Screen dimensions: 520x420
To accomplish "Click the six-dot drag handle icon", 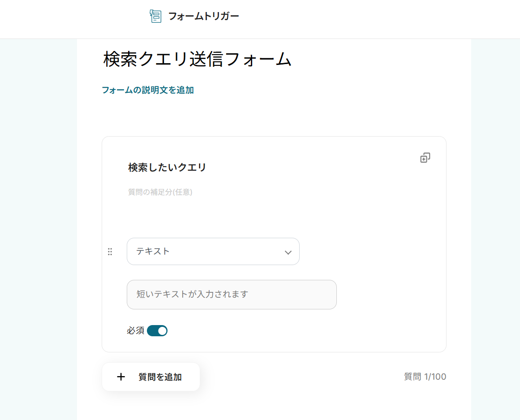I will [x=110, y=252].
